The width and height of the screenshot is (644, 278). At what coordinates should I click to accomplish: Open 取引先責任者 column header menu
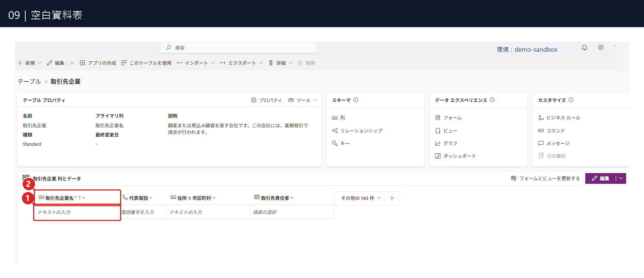(x=292, y=198)
